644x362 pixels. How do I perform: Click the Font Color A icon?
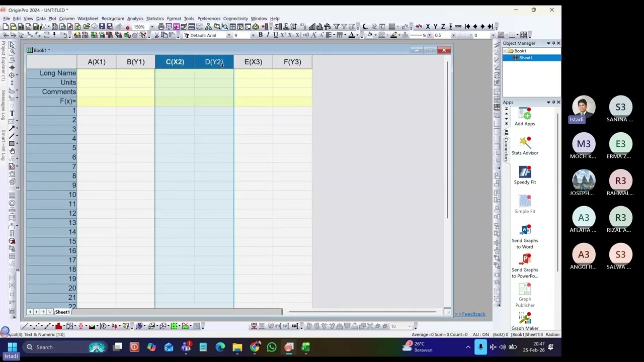[x=352, y=35]
